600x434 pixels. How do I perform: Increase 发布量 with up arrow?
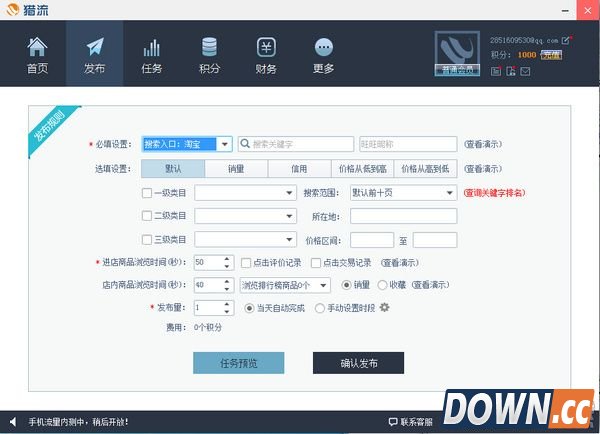tap(227, 304)
